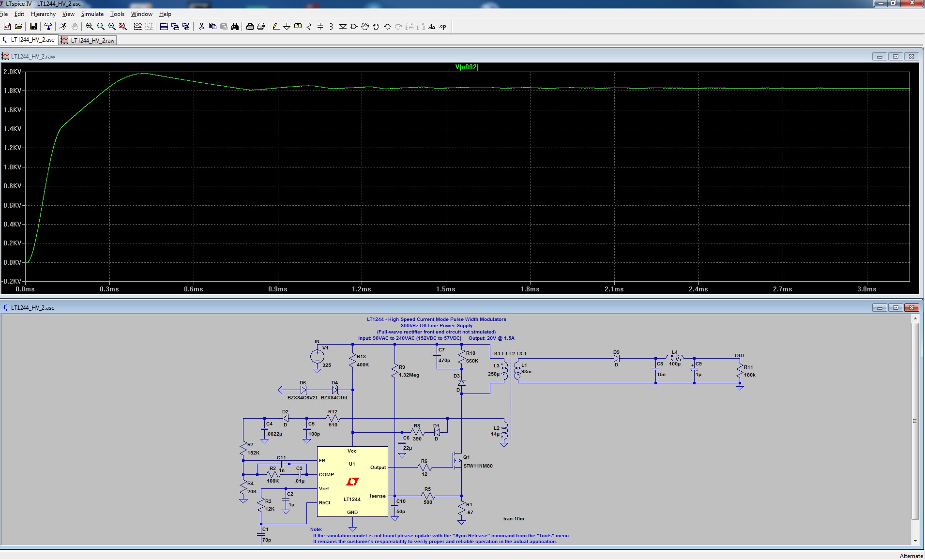Viewport: 925px width, 560px height.
Task: Maximize the LT1244_HV_2.asc schematic window
Action: 895,307
